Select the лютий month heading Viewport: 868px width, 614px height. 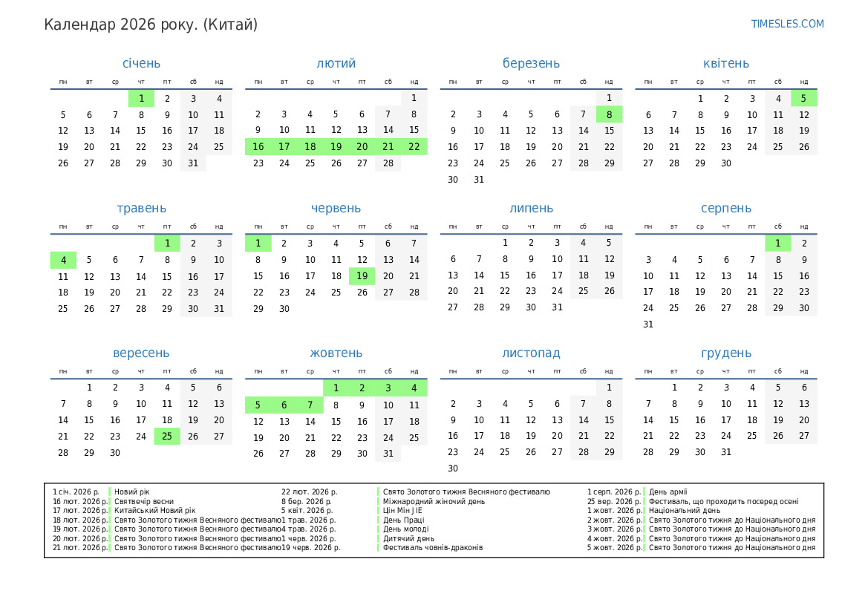336,63
